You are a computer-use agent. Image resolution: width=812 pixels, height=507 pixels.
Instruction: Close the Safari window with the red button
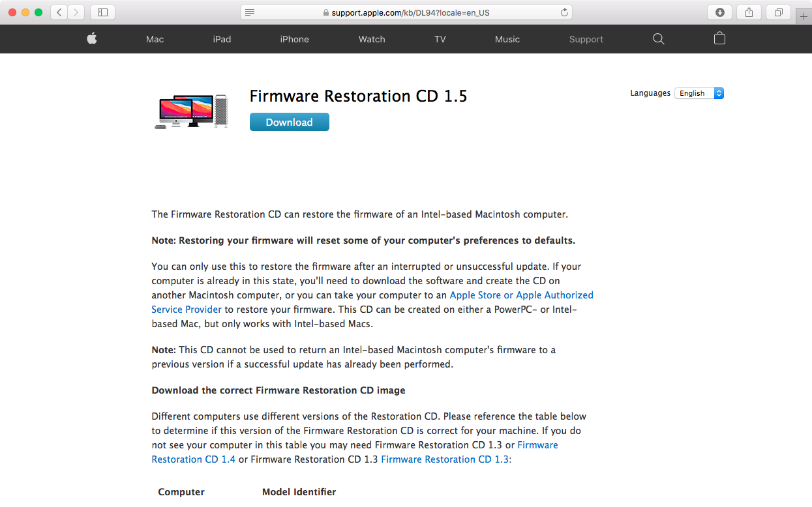12,12
